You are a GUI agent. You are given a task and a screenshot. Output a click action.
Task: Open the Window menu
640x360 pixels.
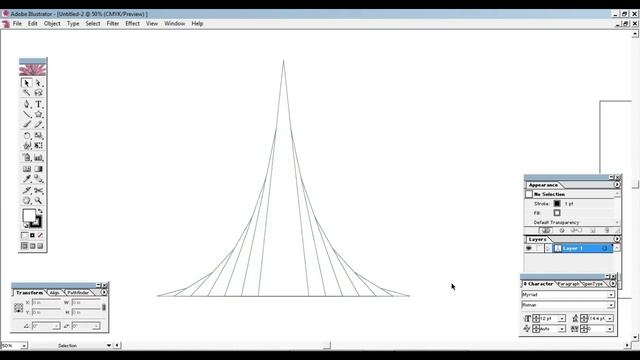[175, 24]
